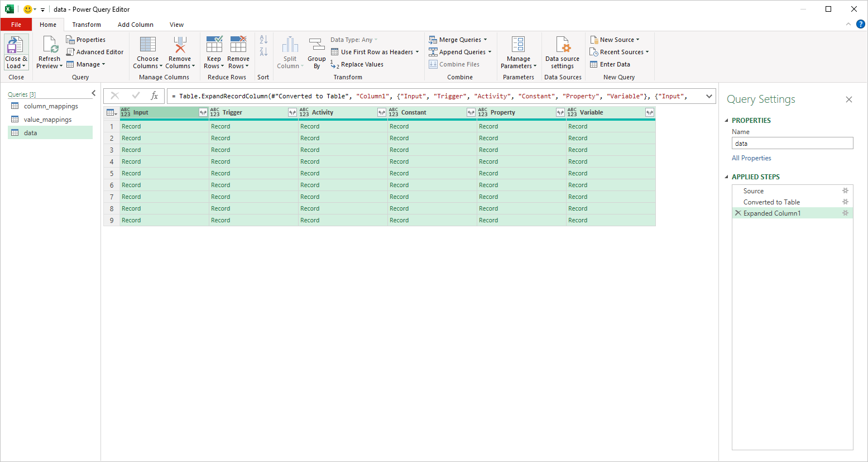Select the value_mappings query

[50, 120]
